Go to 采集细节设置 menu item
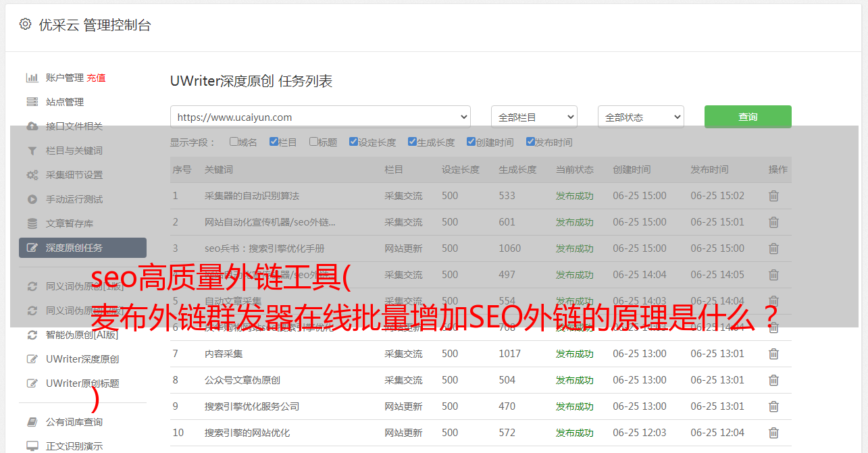 point(74,175)
